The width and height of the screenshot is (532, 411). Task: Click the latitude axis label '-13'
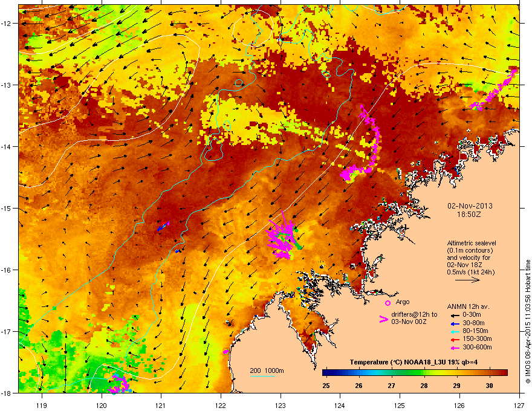click(7, 85)
